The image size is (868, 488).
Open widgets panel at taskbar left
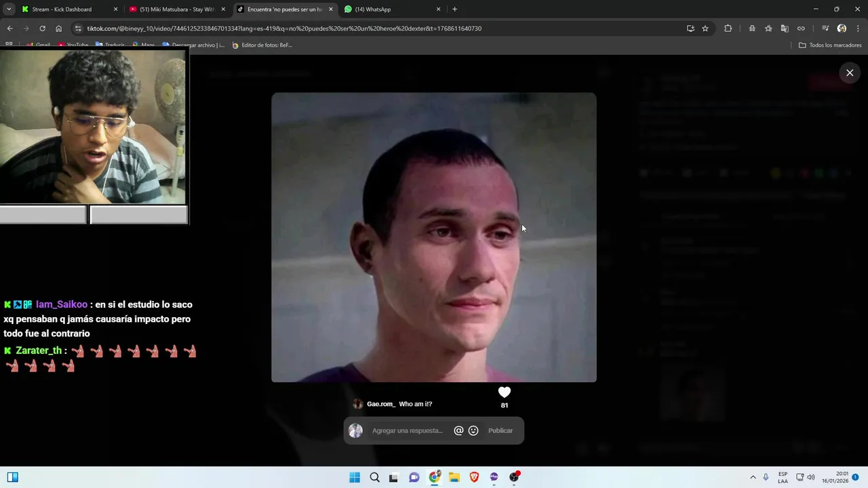pos(12,477)
